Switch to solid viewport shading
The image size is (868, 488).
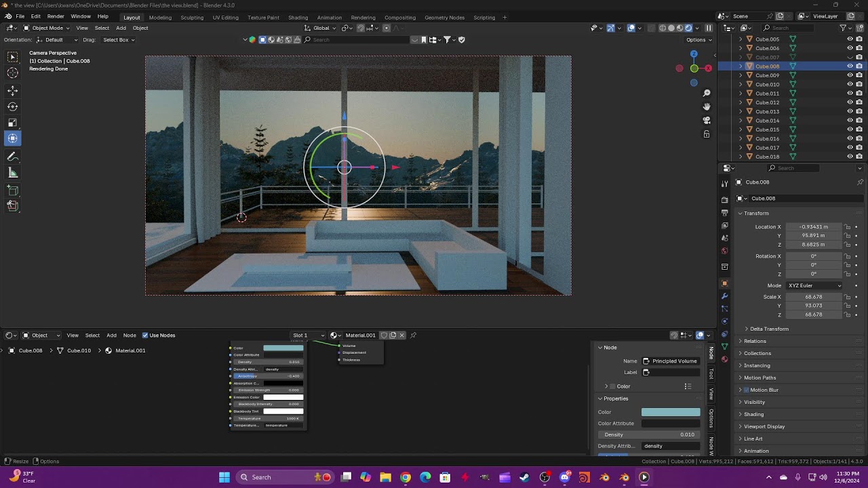click(x=671, y=28)
